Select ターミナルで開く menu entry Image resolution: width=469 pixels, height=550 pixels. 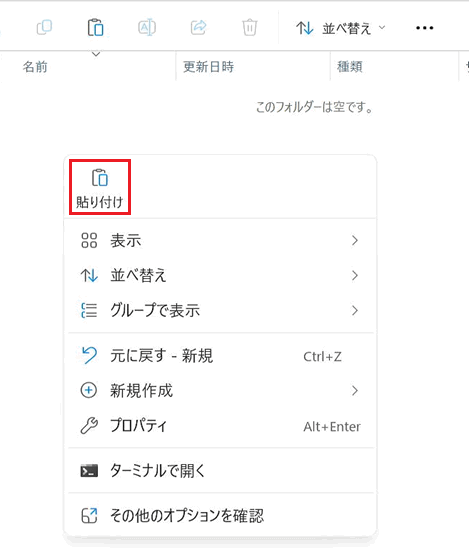pyautogui.click(x=221, y=470)
